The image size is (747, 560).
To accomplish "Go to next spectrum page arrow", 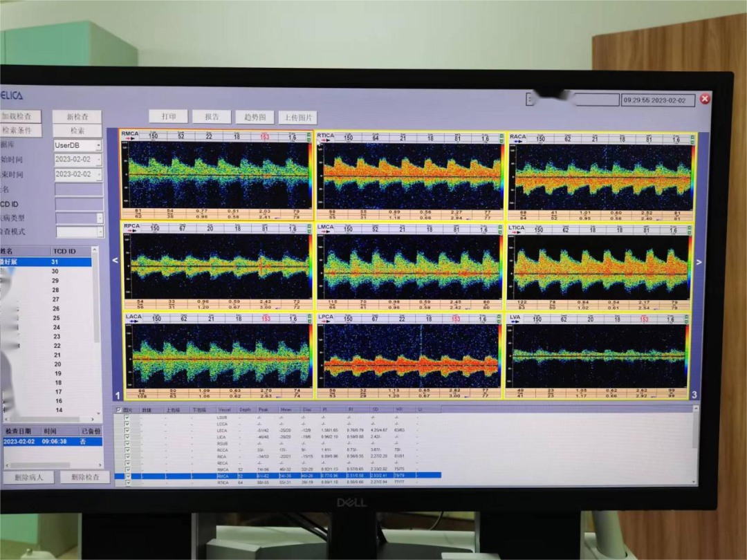I will [x=699, y=262].
